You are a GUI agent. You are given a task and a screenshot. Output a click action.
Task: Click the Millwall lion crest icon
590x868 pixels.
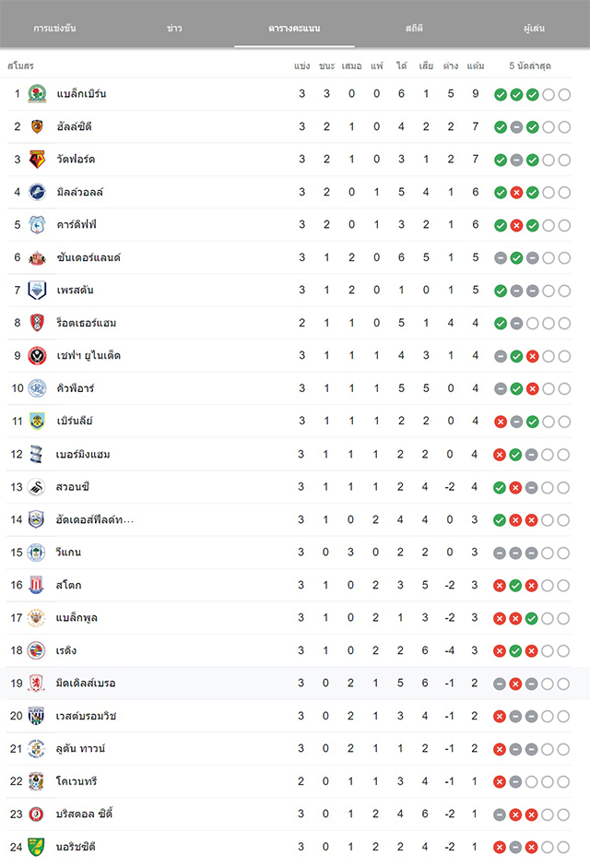[x=37, y=192]
